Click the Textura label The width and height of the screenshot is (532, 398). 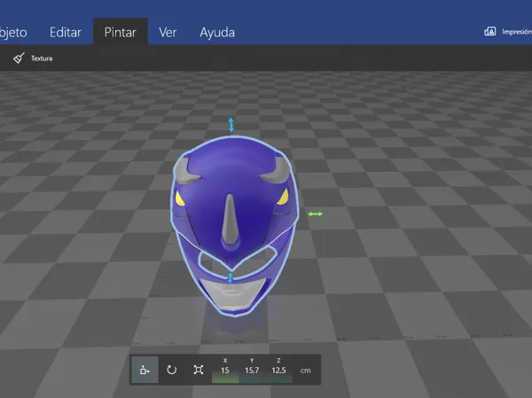42,59
